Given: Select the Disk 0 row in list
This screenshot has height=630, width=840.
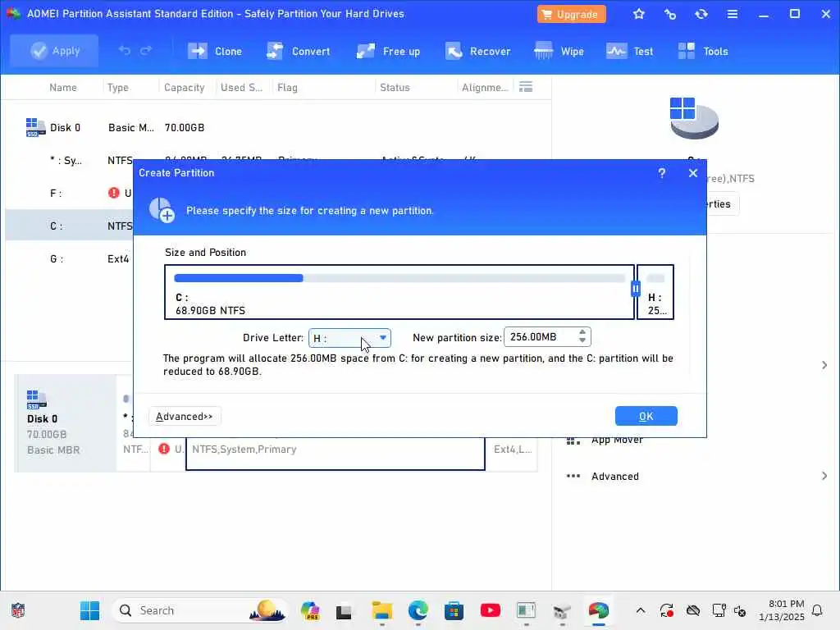Looking at the screenshot, I should click(279, 127).
